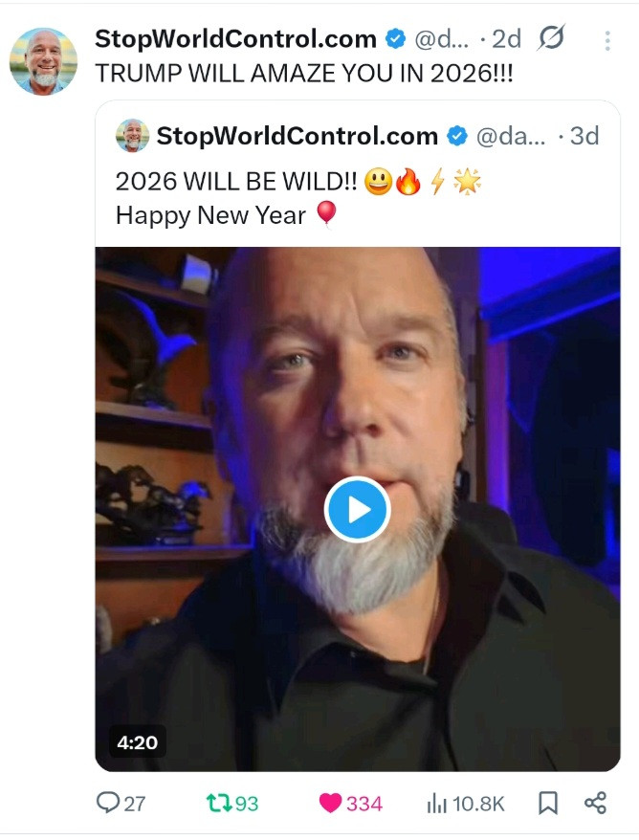
Task: Click the '3d' timestamp in the quoted post
Action: (583, 136)
